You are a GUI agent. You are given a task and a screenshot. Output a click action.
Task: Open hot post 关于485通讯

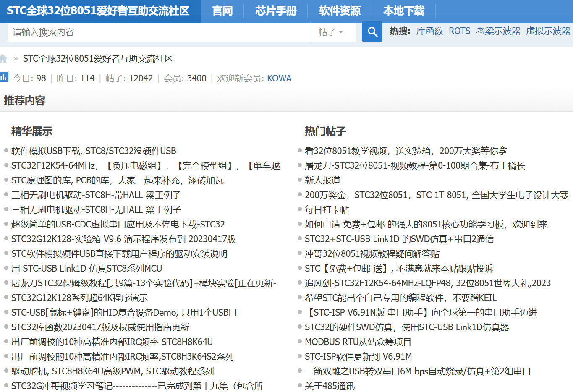[x=330, y=386]
